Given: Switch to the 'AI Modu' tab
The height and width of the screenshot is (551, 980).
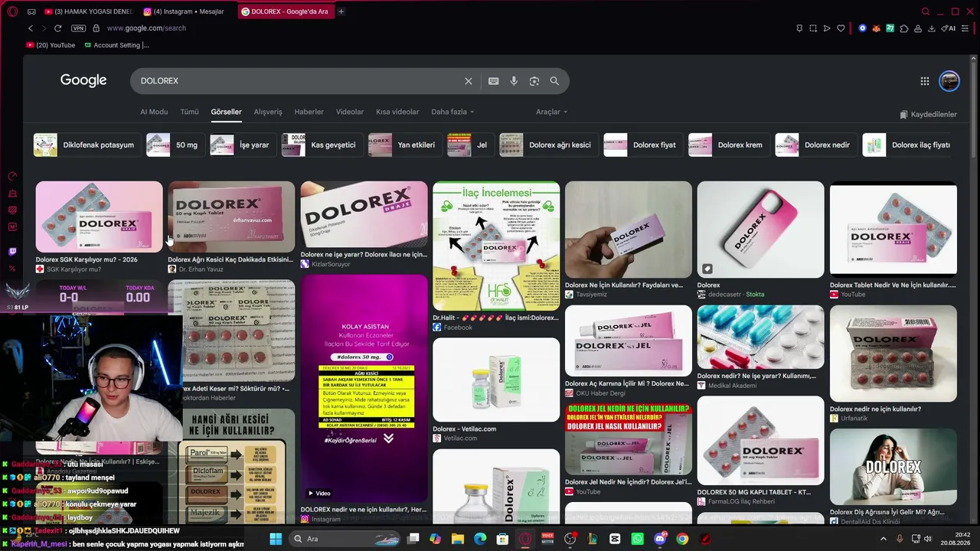Looking at the screenshot, I should coord(154,112).
